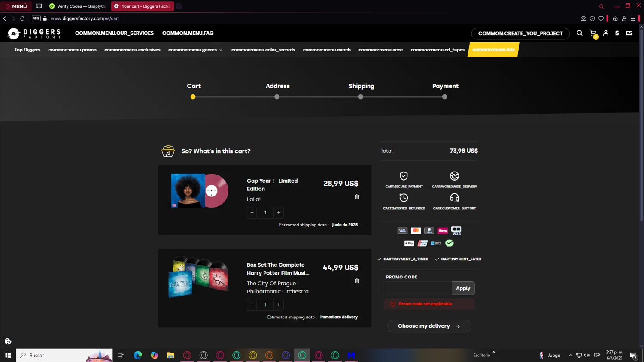This screenshot has height=362, width=644.
Task: Reload the page with refresh icon
Action: coord(22,18)
